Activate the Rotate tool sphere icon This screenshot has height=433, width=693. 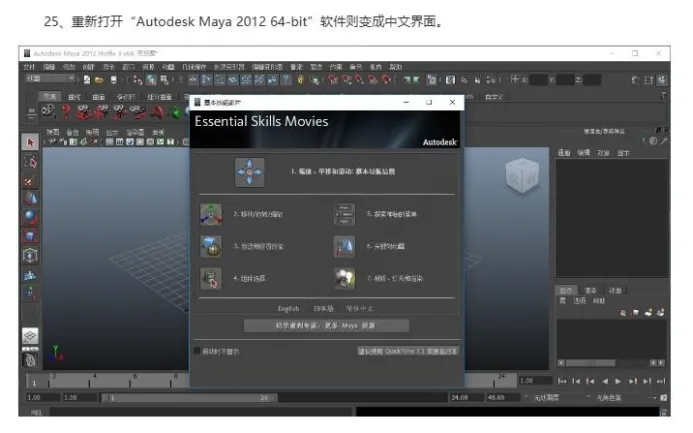30,217
